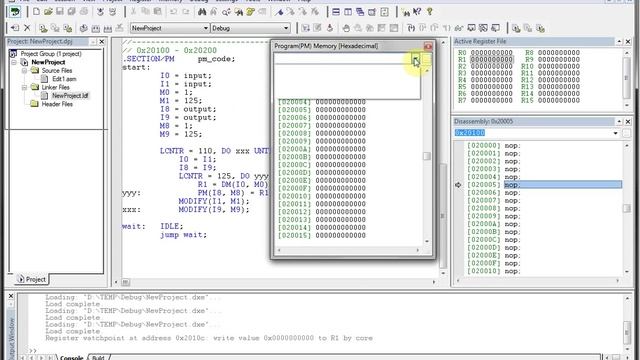Collapse the NewProject tree node
Screen dimensions: 640x360
pyautogui.click(x=14, y=62)
